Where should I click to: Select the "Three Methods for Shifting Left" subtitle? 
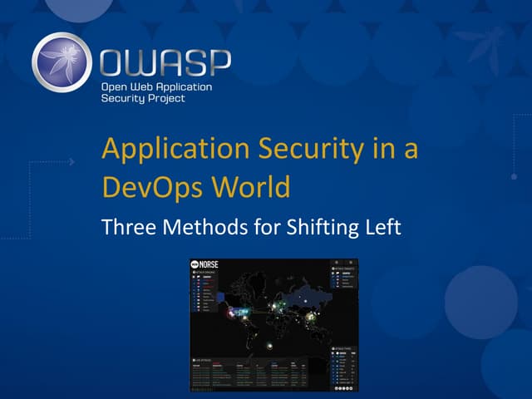coord(251,225)
